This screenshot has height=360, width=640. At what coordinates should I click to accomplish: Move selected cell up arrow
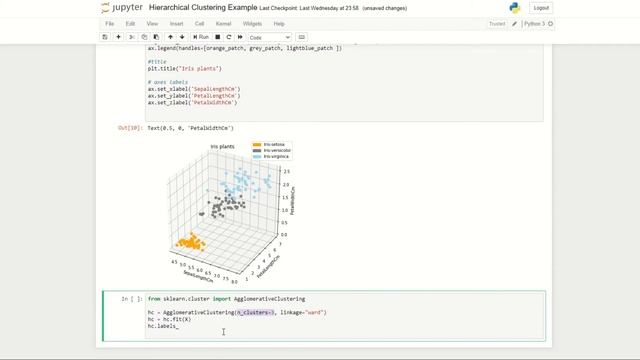tap(170, 37)
